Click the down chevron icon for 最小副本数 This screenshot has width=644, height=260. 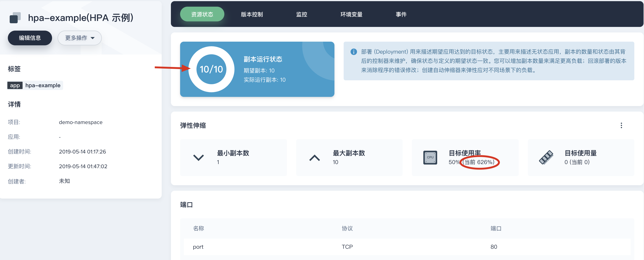click(x=199, y=158)
